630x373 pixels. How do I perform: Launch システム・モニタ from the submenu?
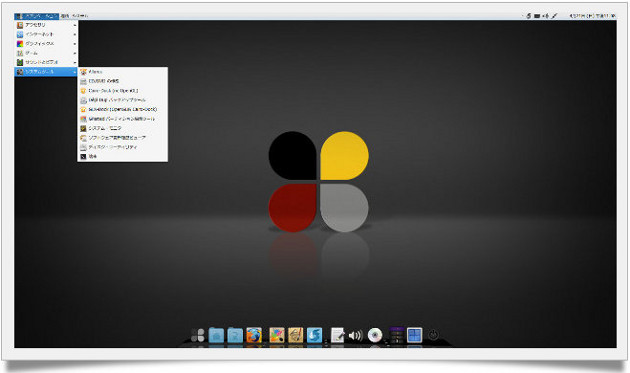click(123, 128)
